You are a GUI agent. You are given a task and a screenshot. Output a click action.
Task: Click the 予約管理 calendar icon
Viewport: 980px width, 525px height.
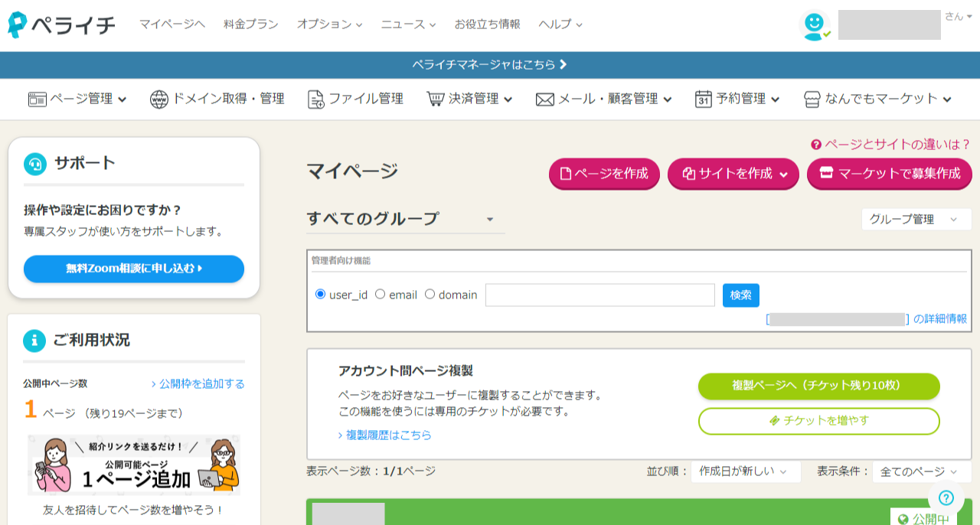pyautogui.click(x=704, y=99)
